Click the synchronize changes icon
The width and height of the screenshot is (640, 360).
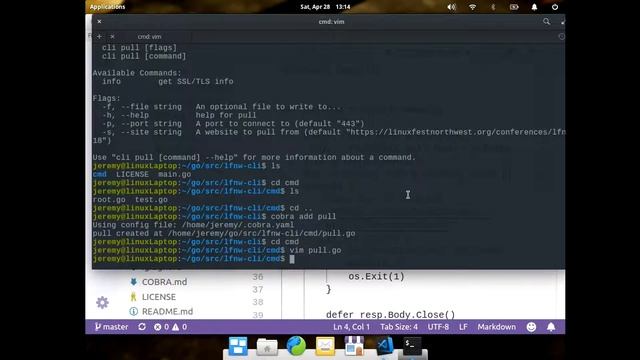142,327
